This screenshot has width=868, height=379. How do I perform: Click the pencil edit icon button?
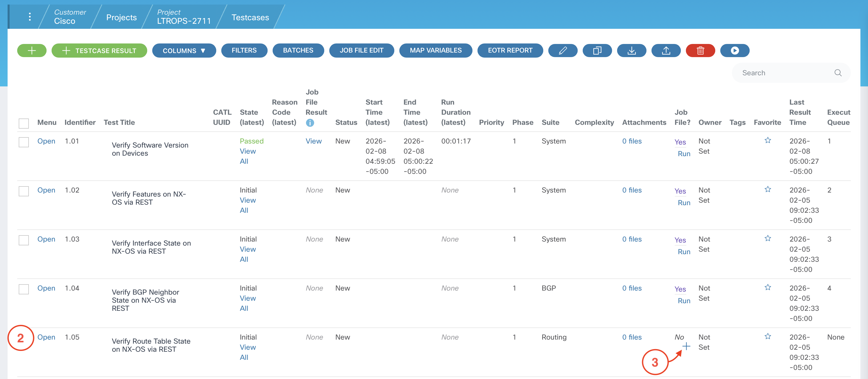[x=562, y=51]
